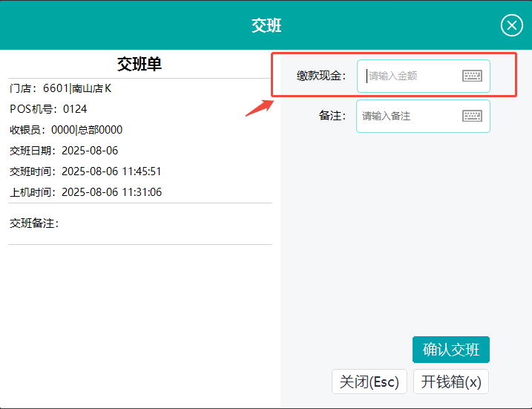Click the 关闭(Esc) button
Image resolution: width=532 pixels, height=409 pixels.
pyautogui.click(x=370, y=382)
